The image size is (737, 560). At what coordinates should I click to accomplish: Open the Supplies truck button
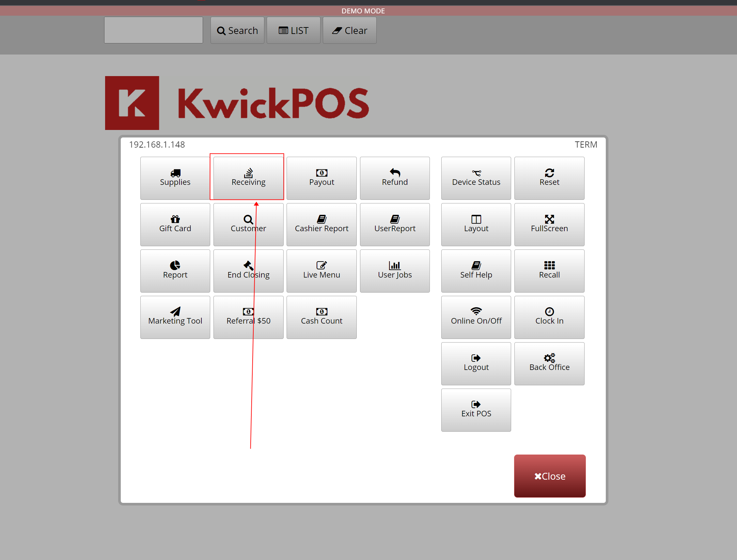pos(175,178)
